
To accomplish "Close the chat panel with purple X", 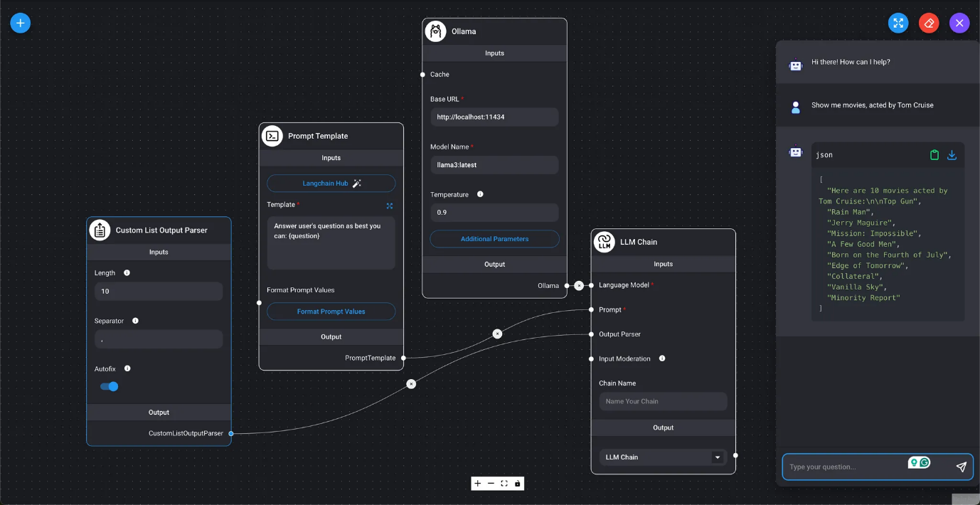I will click(x=959, y=23).
